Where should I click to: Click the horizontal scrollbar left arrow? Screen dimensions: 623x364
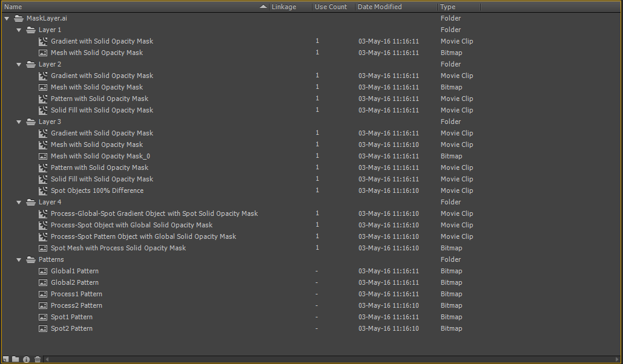pos(47,359)
